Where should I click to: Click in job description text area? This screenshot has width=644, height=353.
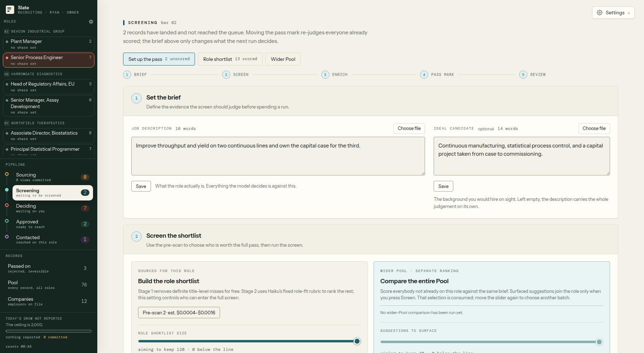[278, 156]
